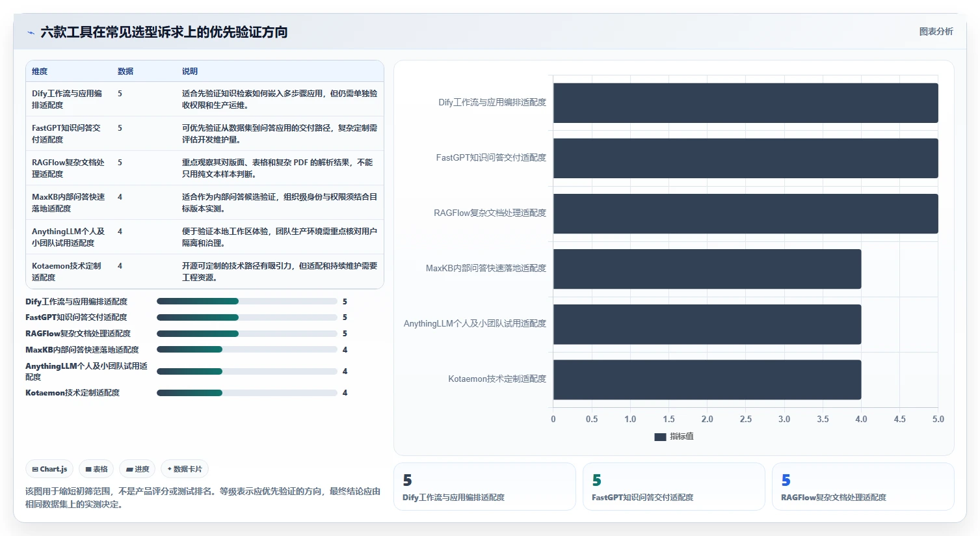Click the description starting 可优先验证从数据集
The height and width of the screenshot is (536, 980).
[x=280, y=133]
